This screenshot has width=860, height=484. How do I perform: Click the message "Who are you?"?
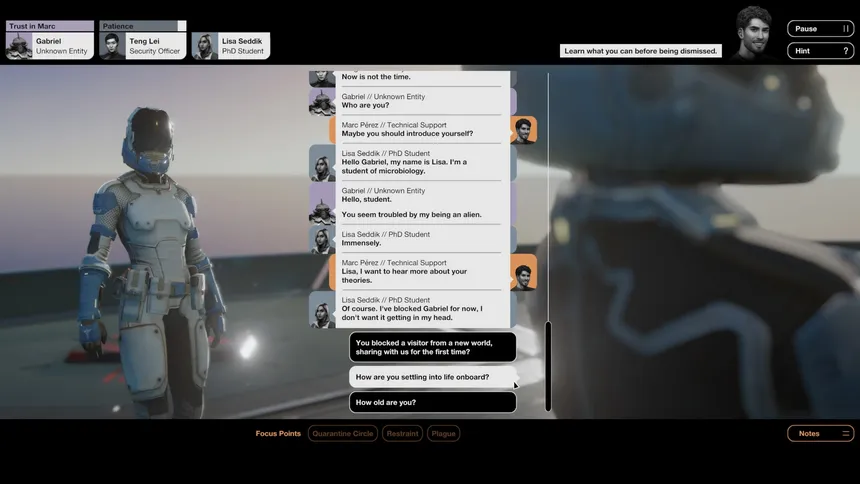(x=365, y=105)
